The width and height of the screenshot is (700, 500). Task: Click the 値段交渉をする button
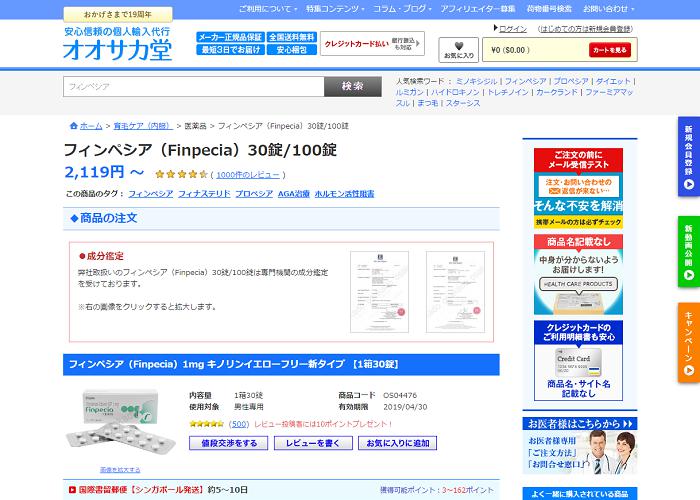point(229,443)
